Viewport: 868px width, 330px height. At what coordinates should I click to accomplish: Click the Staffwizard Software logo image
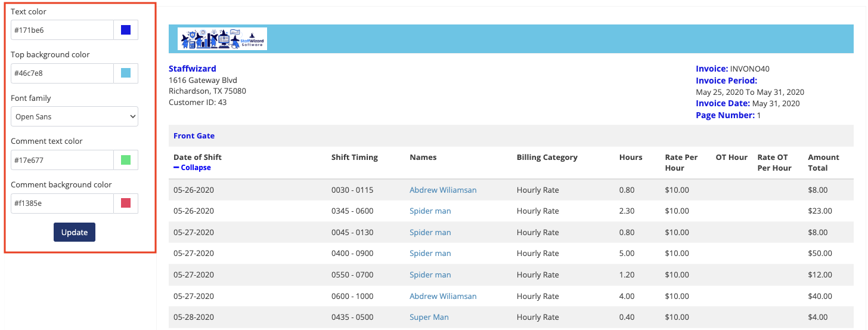(222, 39)
